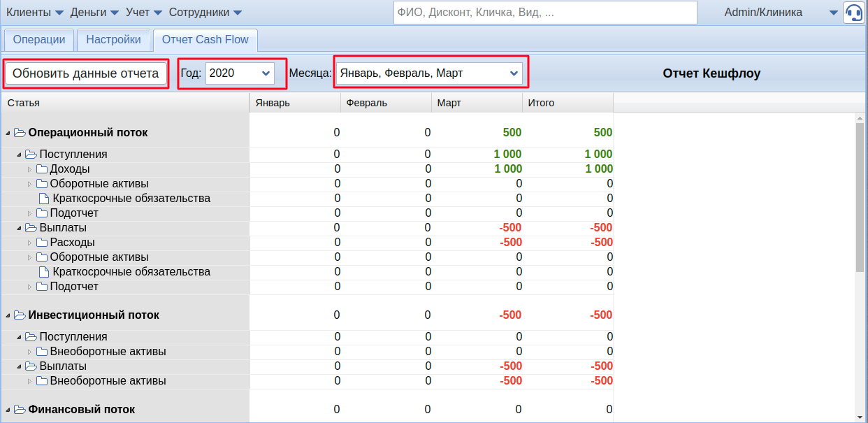Screen dimensions: 868x423
Task: Open the Год year dropdown
Action: click(240, 73)
